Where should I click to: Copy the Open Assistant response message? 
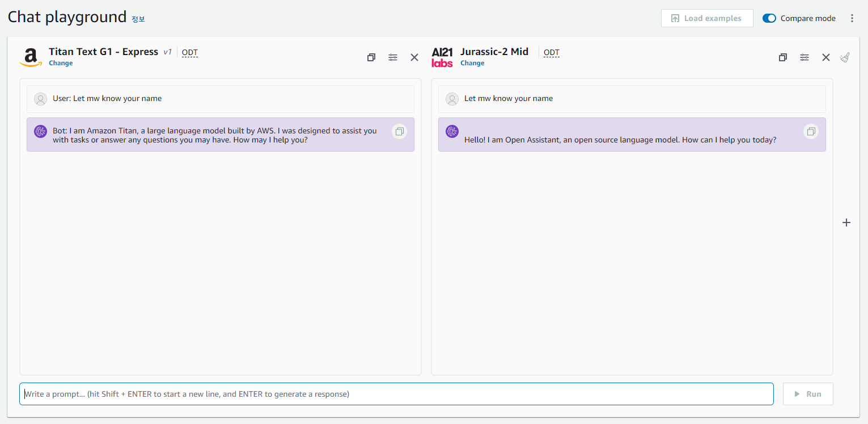[x=811, y=132]
